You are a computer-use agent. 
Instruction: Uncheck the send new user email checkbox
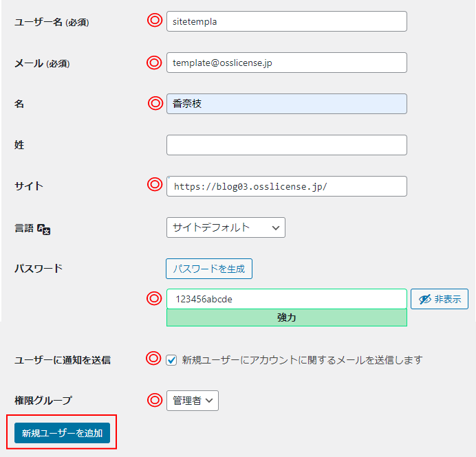(x=172, y=359)
